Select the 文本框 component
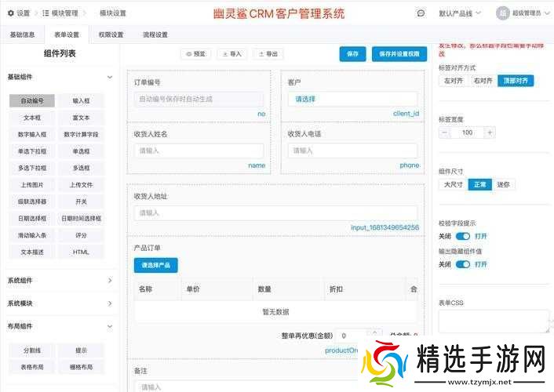The height and width of the screenshot is (392, 554). click(32, 118)
